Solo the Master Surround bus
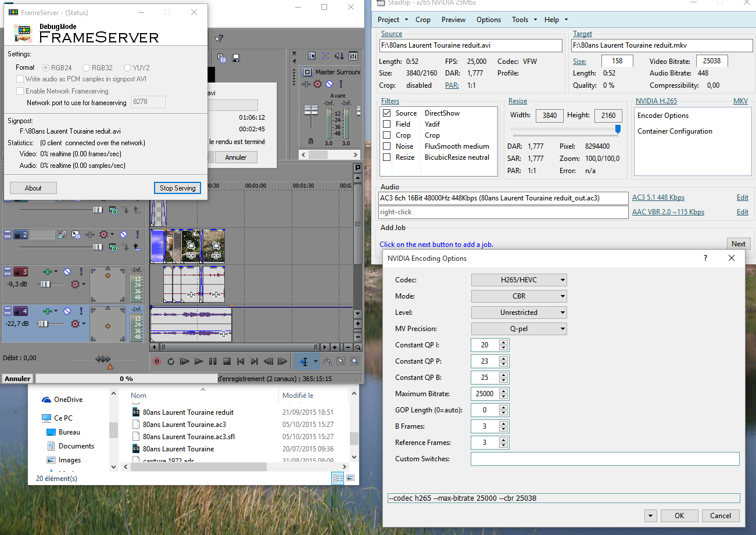756x535 pixels. coord(341,84)
